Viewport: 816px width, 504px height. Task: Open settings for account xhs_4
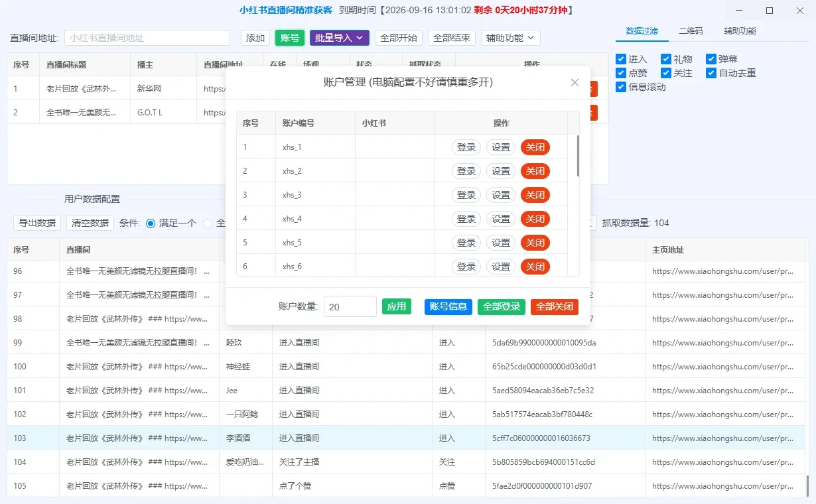pos(501,219)
